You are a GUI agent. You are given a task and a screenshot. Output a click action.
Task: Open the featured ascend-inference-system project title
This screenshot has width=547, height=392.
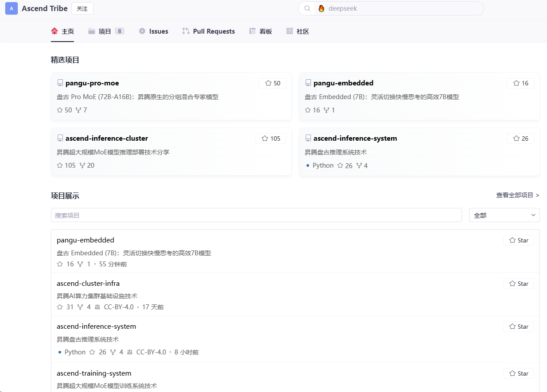(355, 138)
